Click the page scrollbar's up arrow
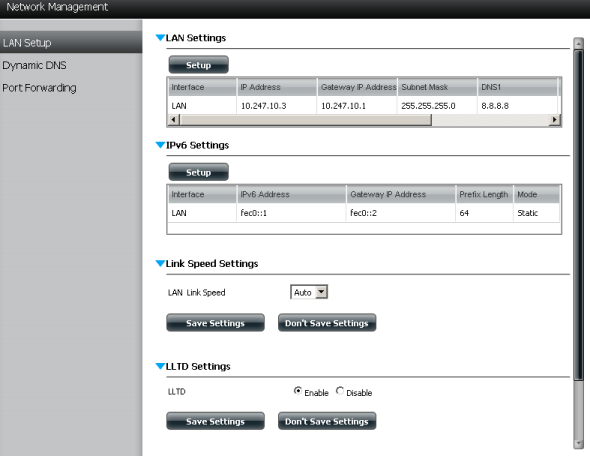The height and width of the screenshot is (456, 590). (578, 44)
